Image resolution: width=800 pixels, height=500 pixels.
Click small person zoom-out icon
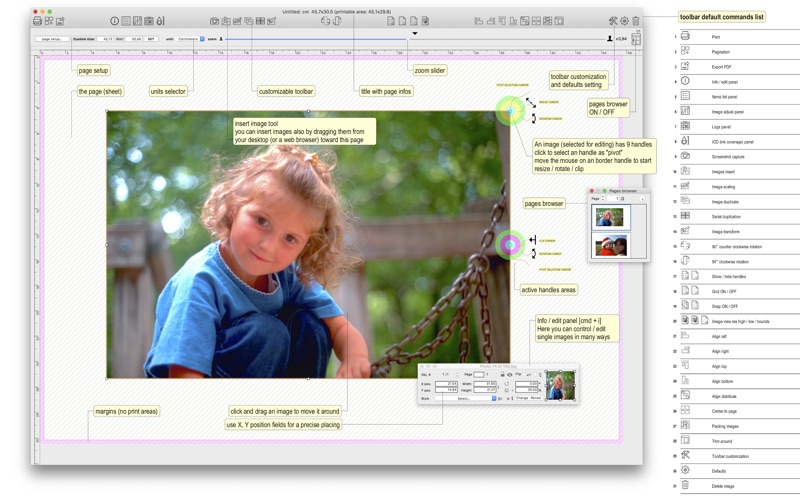click(x=221, y=39)
